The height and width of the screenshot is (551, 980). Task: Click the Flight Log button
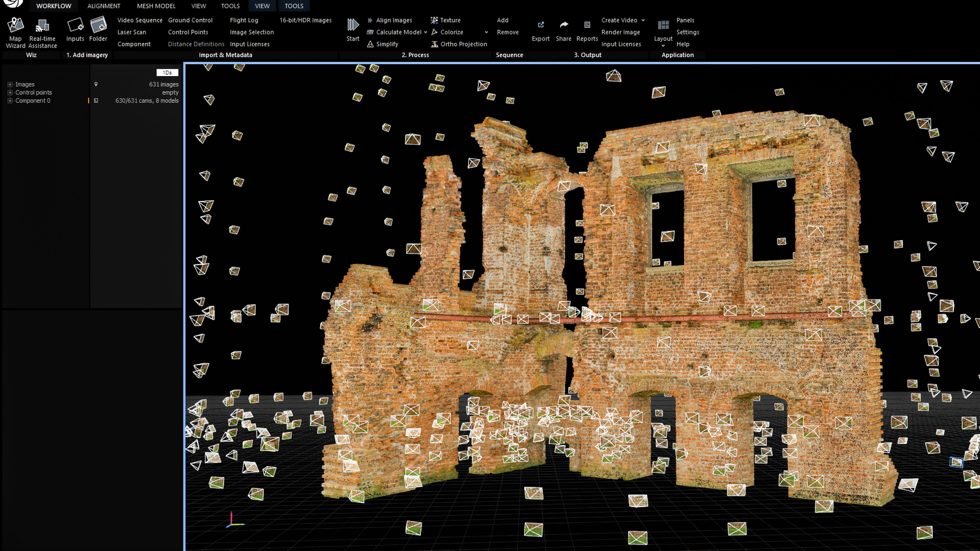[244, 20]
